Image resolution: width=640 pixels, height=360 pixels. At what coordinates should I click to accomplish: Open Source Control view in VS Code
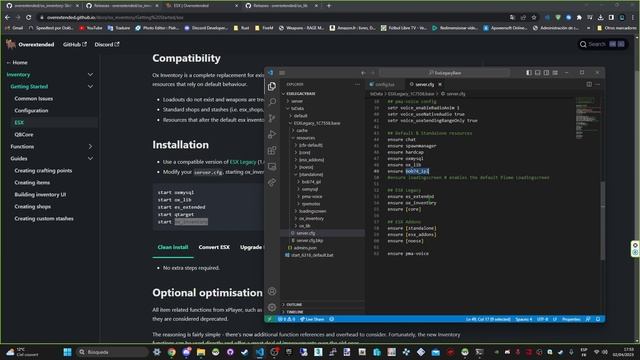(x=272, y=118)
